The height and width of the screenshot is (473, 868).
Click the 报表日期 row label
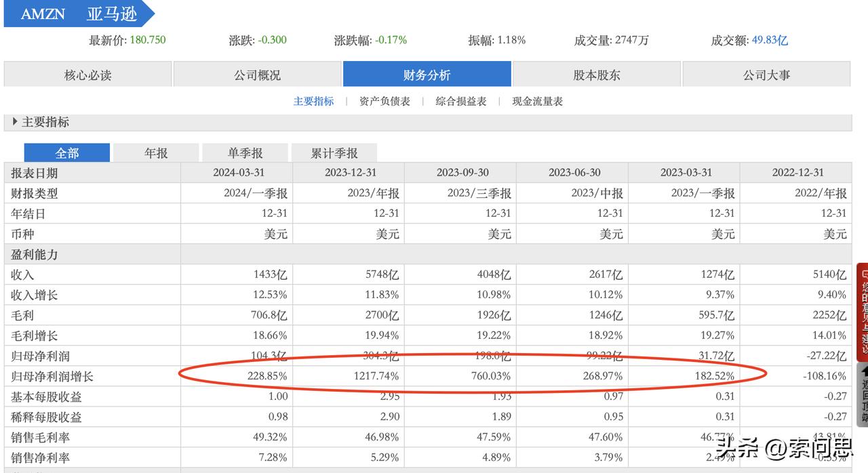pos(35,173)
